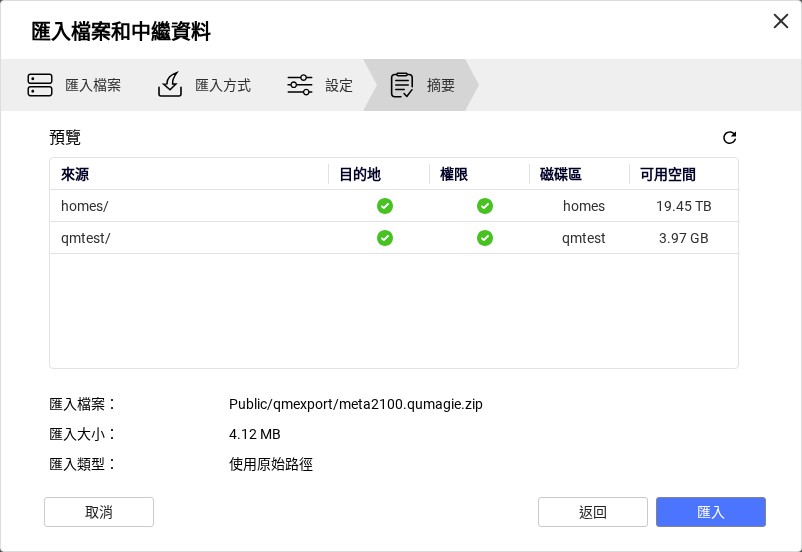Viewport: 802px width, 552px height.
Task: Click the blue 匯入 button
Action: (711, 512)
